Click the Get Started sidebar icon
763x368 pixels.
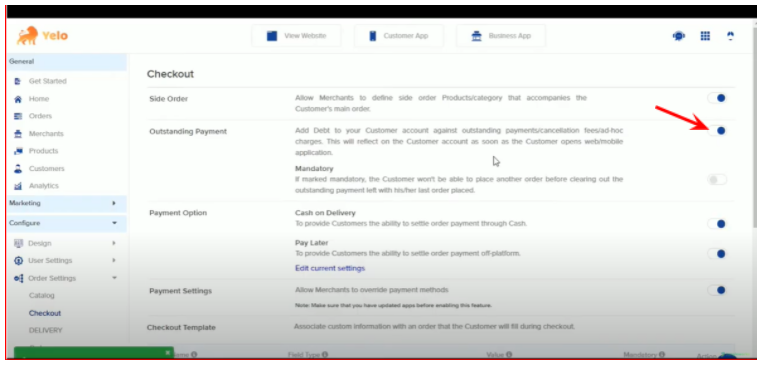(x=18, y=81)
